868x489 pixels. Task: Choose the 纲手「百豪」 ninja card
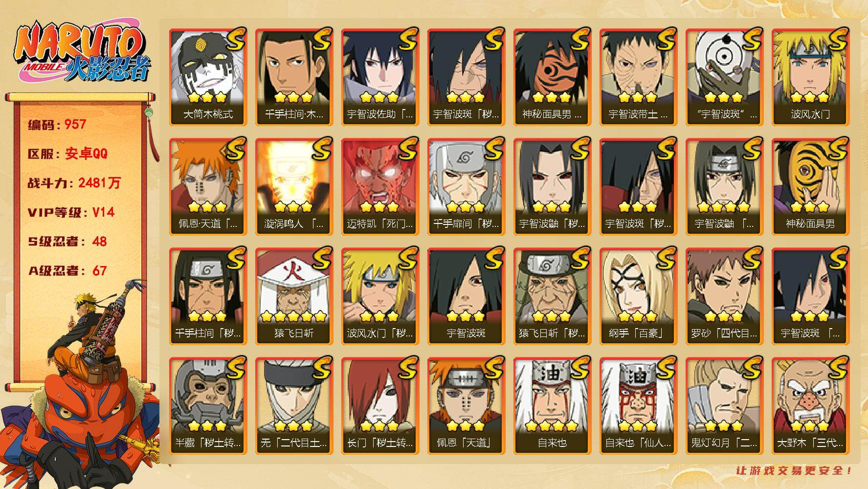coord(638,296)
